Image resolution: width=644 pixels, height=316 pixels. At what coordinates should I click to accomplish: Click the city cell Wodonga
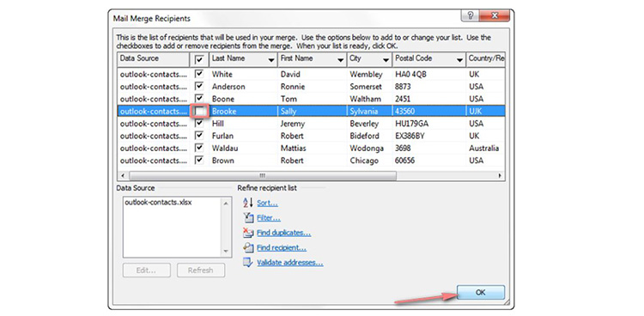click(369, 149)
